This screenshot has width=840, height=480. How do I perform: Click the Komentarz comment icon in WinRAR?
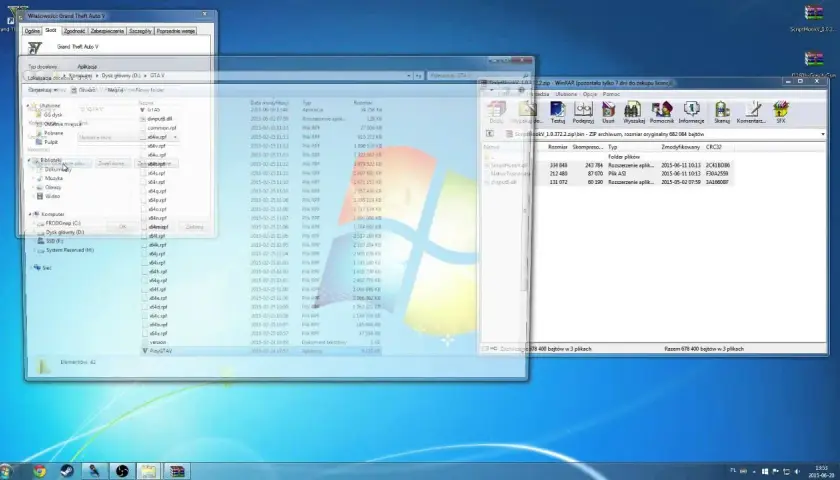[x=751, y=112]
